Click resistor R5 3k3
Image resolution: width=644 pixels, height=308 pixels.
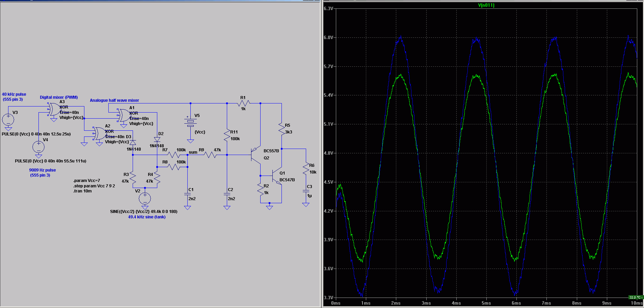click(281, 129)
